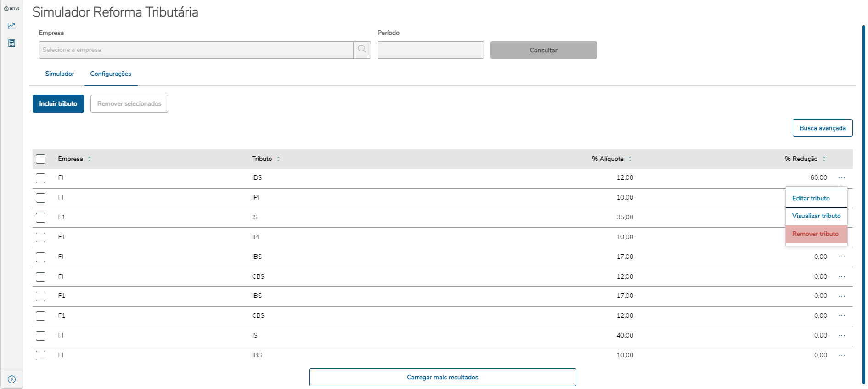The width and height of the screenshot is (868, 389).
Task: Toggle the select-all checkbox in table header
Action: 41,159
